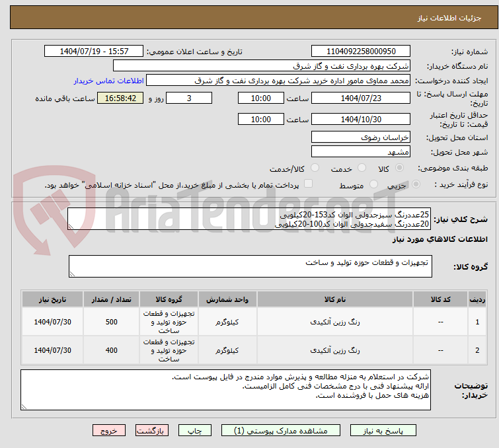
Task: Click the delivery city field مشهد
Action: (361, 152)
